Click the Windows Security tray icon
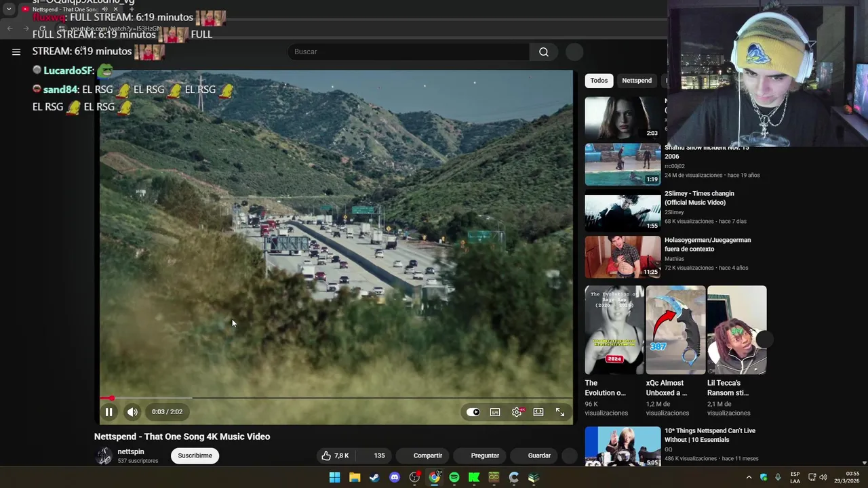868x488 pixels. pyautogui.click(x=764, y=477)
